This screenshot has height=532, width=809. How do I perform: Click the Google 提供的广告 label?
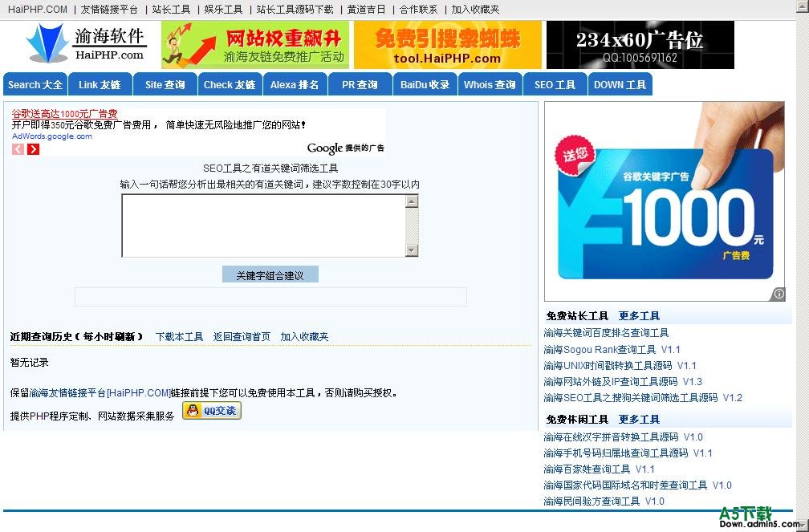click(x=346, y=148)
